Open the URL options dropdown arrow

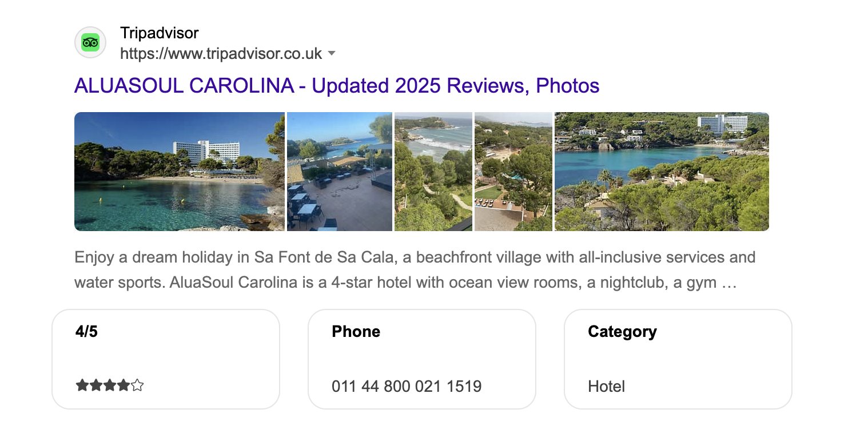point(332,53)
